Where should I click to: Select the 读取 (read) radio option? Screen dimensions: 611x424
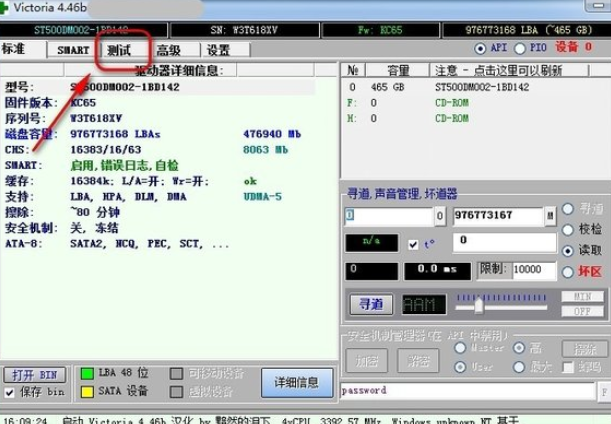point(569,251)
